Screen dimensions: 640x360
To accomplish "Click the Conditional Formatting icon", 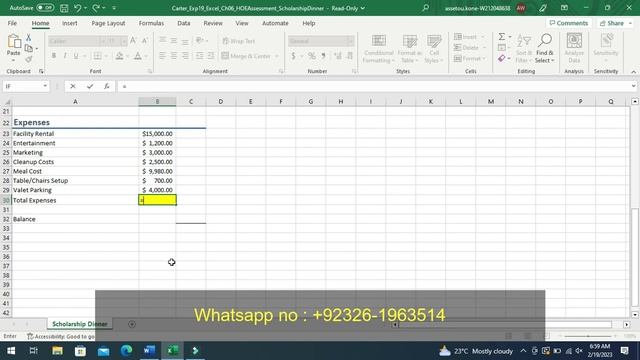I will (378, 41).
